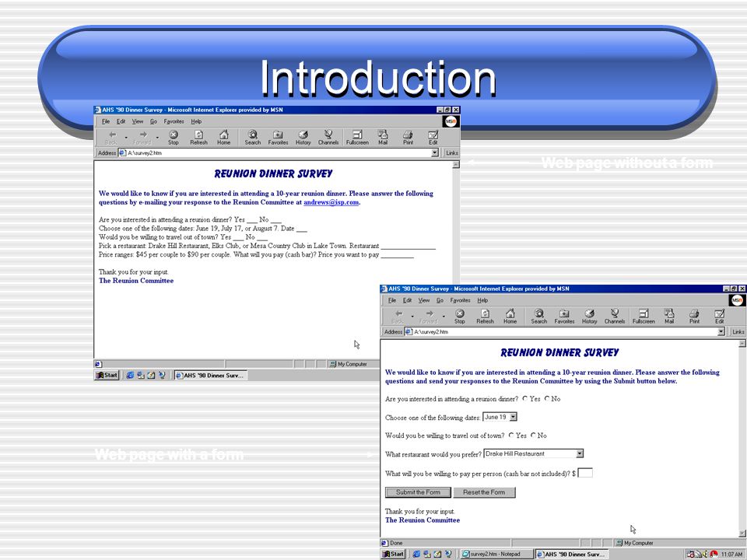Open Mail icon in the front window
Image resolution: width=747 pixels, height=560 pixels.
point(669,317)
